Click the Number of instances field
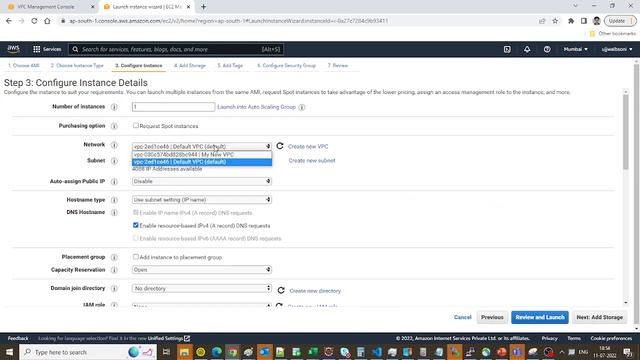 pyautogui.click(x=173, y=107)
